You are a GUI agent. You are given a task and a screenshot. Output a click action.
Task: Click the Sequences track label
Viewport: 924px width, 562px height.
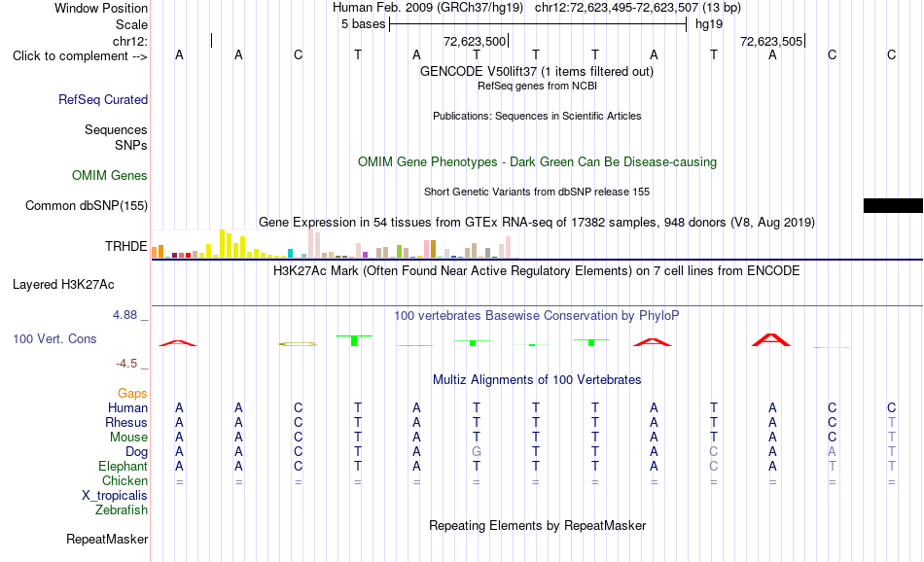pyautogui.click(x=116, y=129)
